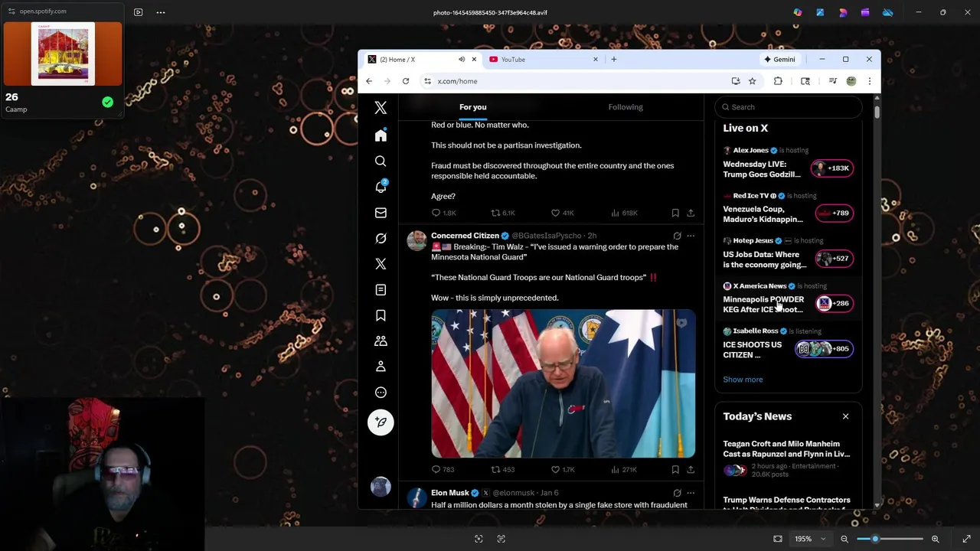The height and width of the screenshot is (551, 980).
Task: Open the Lists icon in X sidebar
Action: tap(381, 290)
